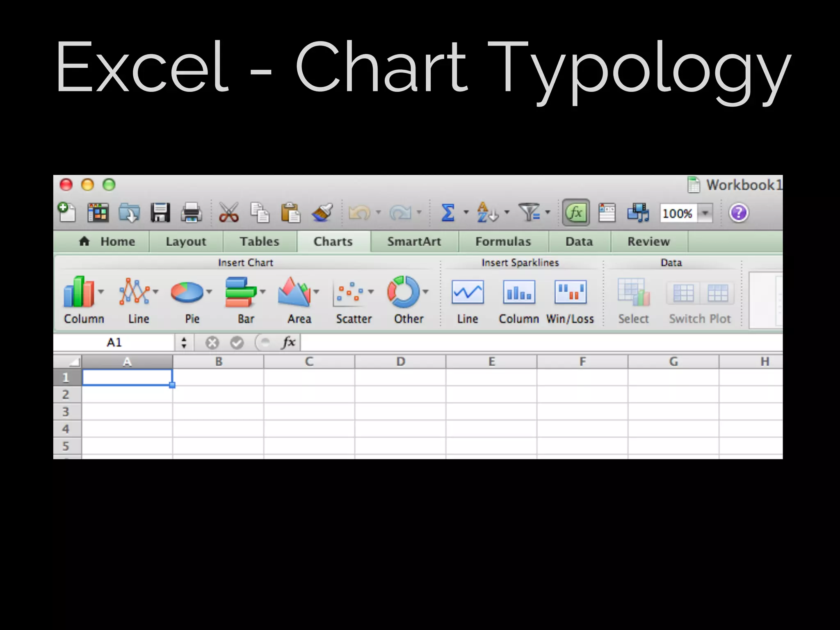Click the Switch Plot columns button

pyautogui.click(x=717, y=293)
